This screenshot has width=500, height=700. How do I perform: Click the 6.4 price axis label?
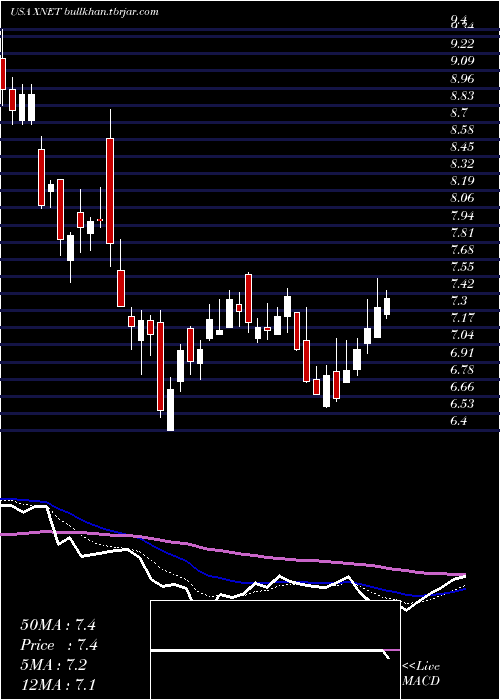[x=459, y=421]
